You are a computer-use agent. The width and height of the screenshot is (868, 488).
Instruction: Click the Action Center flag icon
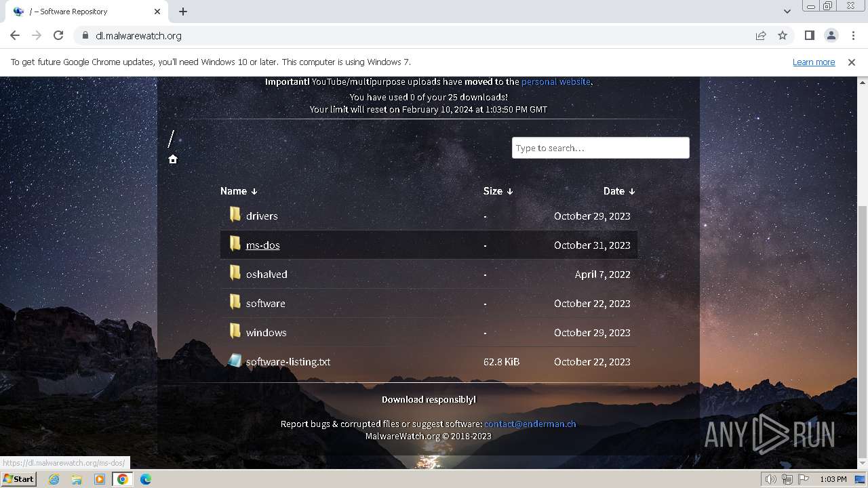click(803, 479)
